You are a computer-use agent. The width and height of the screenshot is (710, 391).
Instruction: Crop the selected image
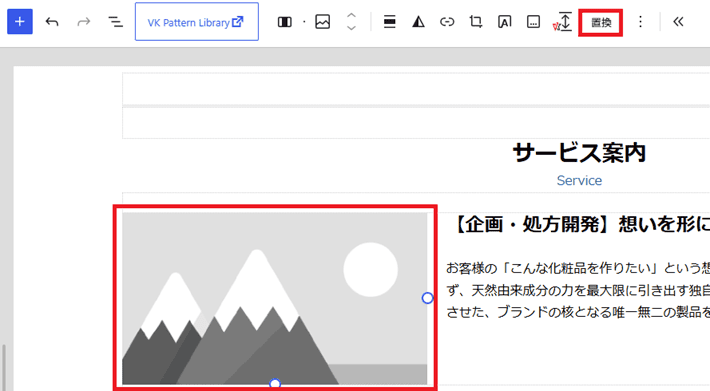pyautogui.click(x=476, y=22)
